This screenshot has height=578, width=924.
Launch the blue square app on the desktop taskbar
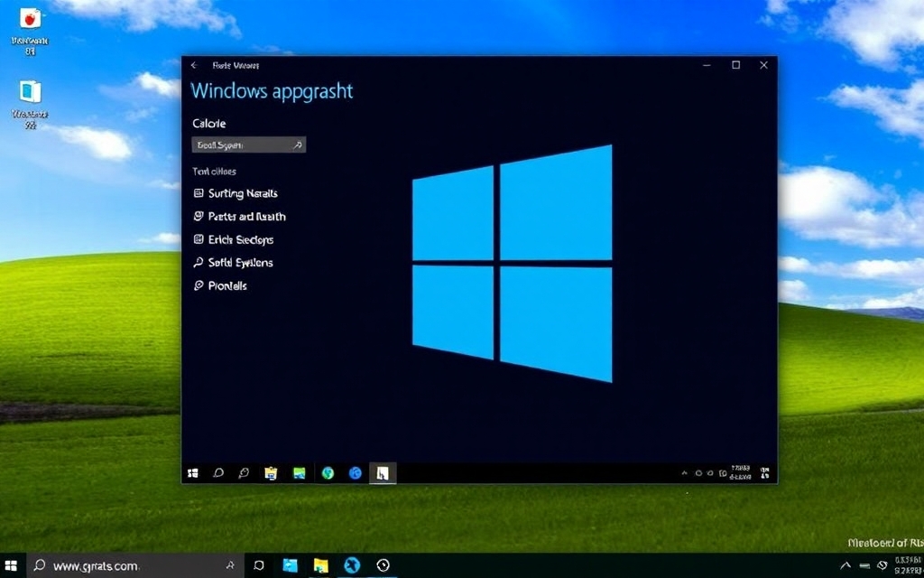[291, 565]
